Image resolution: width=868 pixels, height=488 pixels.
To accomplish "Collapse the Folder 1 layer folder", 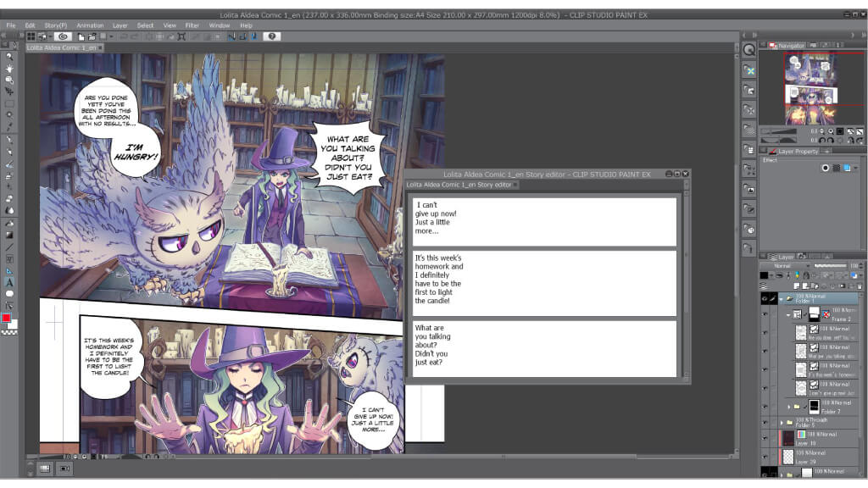I will [782, 299].
